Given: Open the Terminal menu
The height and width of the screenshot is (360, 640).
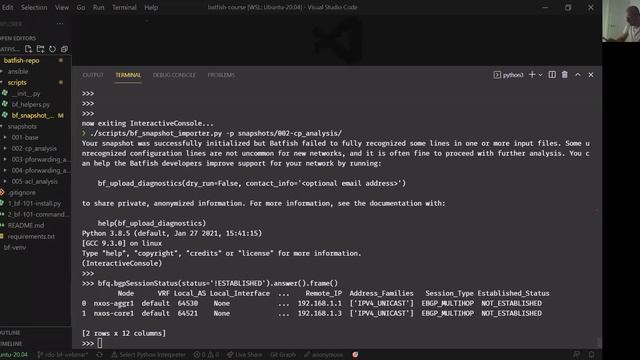Looking at the screenshot, I should pyautogui.click(x=124, y=7).
